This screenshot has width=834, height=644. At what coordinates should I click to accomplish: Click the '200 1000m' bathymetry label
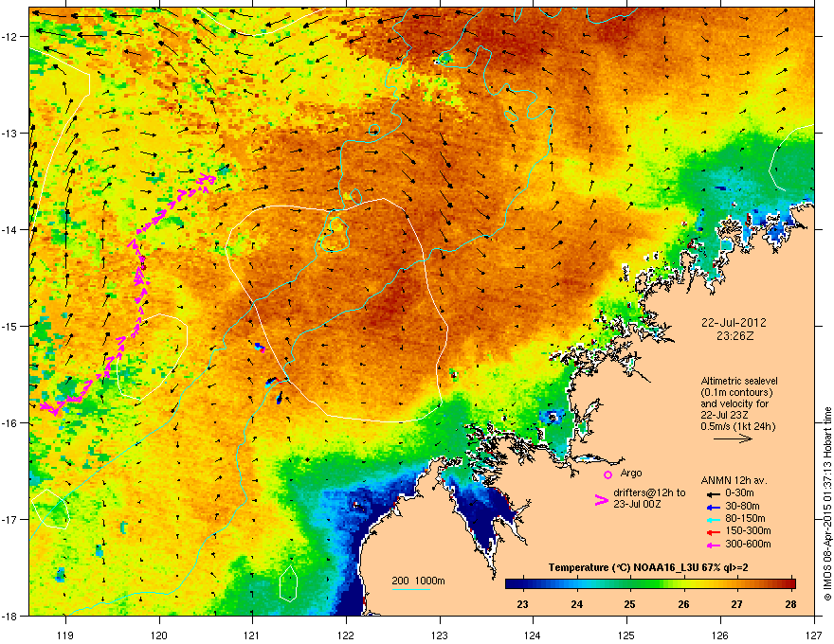tap(418, 581)
